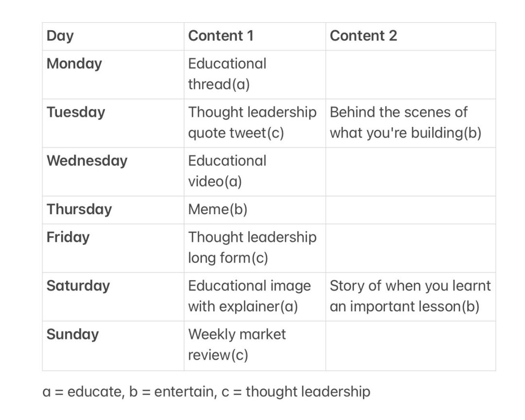Click the "Educational thread(a)" cell
The height and width of the screenshot is (420, 525).
[227, 74]
